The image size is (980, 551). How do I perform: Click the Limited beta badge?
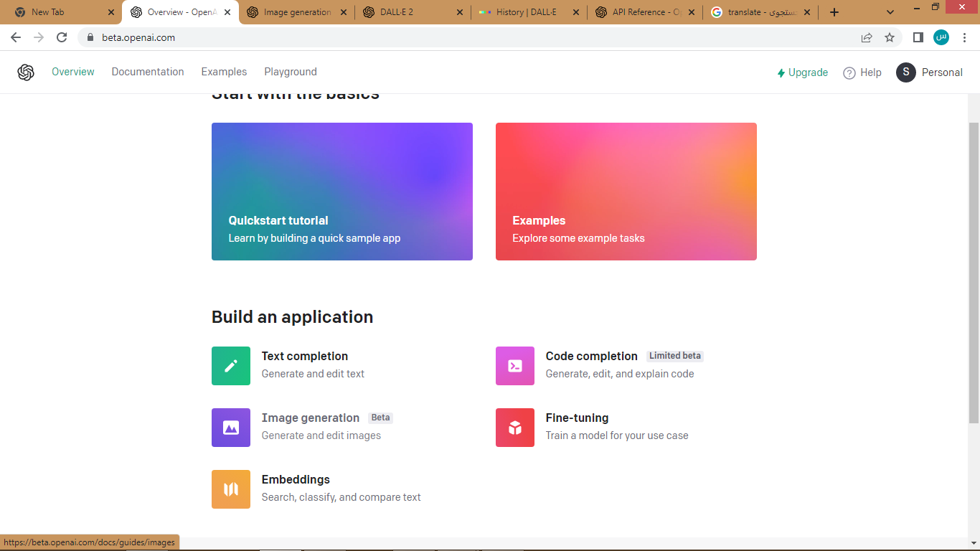(x=675, y=356)
